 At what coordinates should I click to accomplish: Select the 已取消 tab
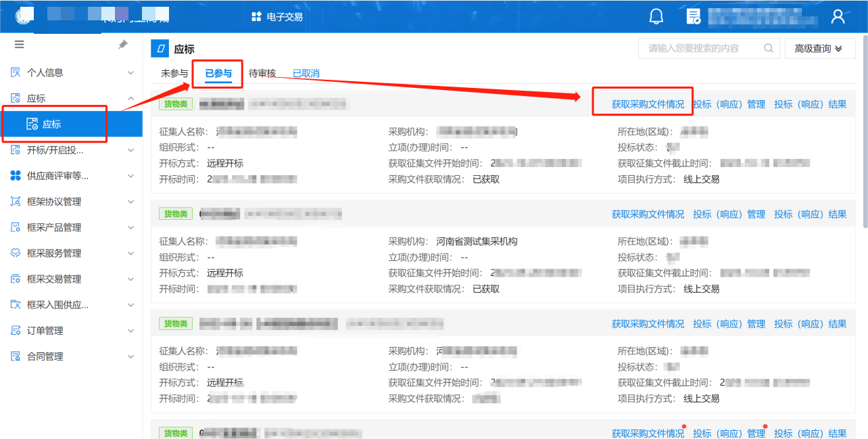[x=306, y=73]
